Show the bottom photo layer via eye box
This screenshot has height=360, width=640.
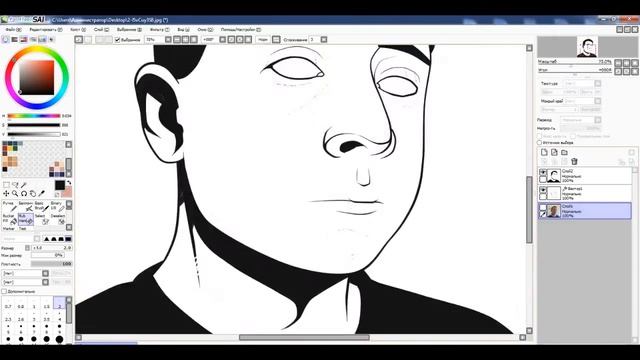[542, 208]
